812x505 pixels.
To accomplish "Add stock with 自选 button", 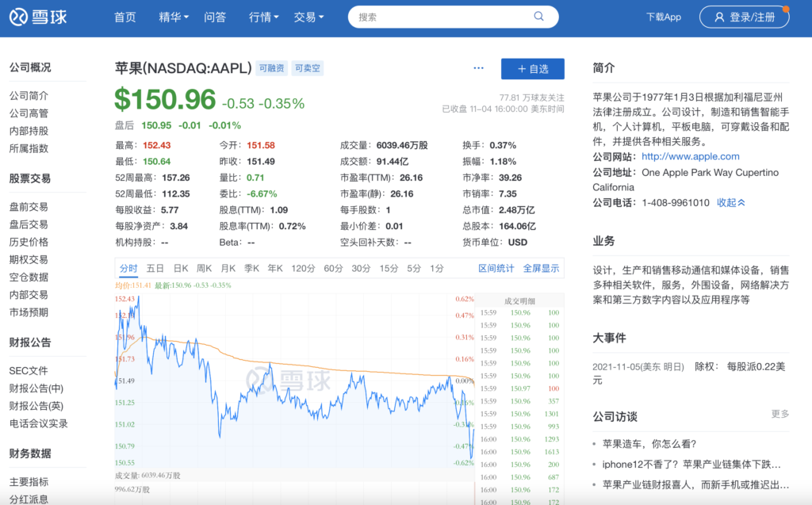I will [x=532, y=69].
